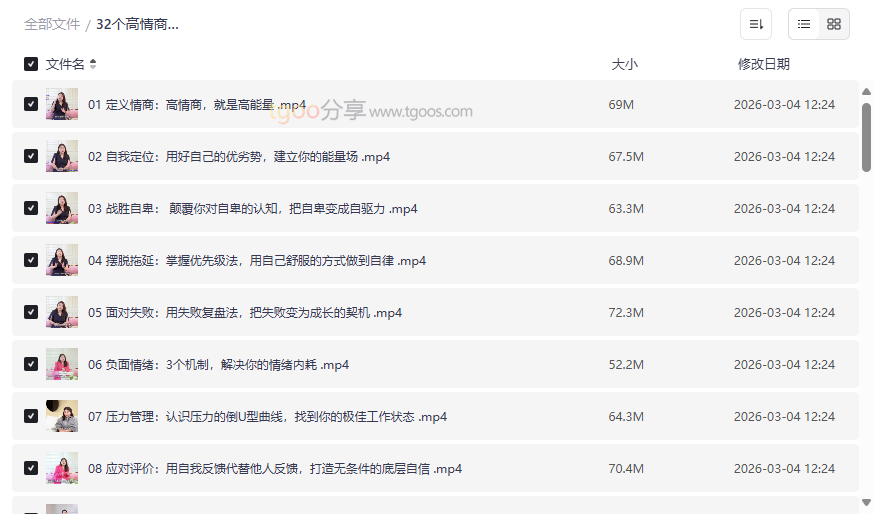Toggle the select-all checkbox in header
The width and height of the screenshot is (874, 514).
[x=31, y=64]
